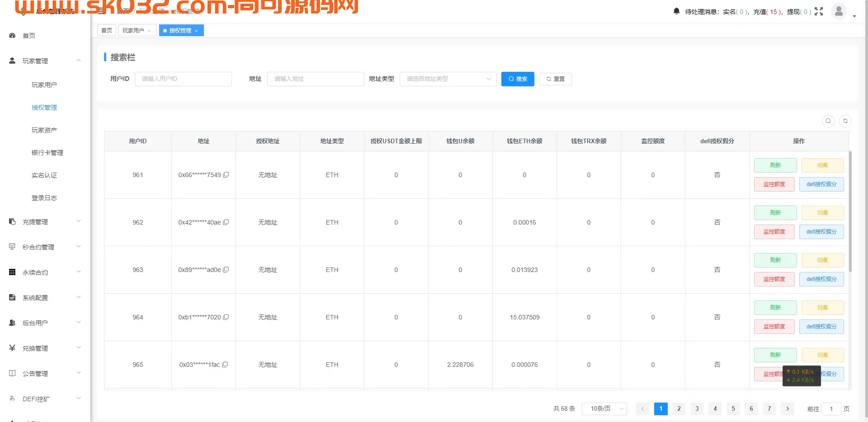Switch to the 首页 tab
The image size is (868, 422).
click(106, 30)
